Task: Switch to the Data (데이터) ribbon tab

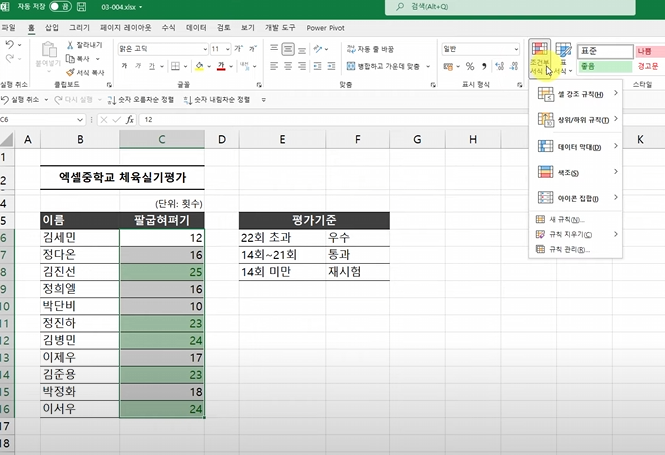Action: pos(196,28)
